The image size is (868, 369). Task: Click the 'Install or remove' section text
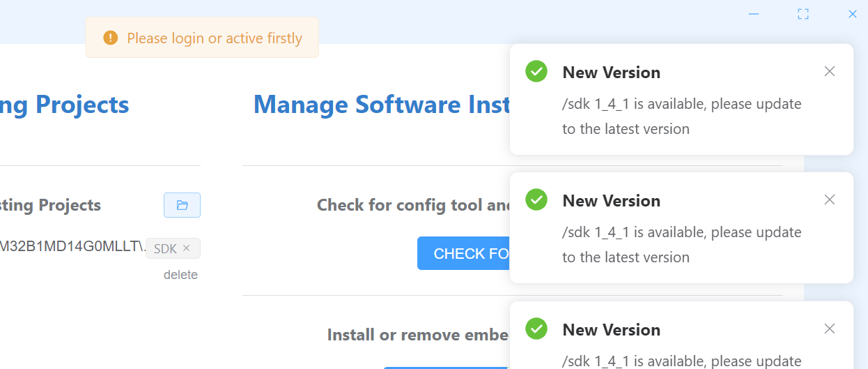click(x=418, y=335)
